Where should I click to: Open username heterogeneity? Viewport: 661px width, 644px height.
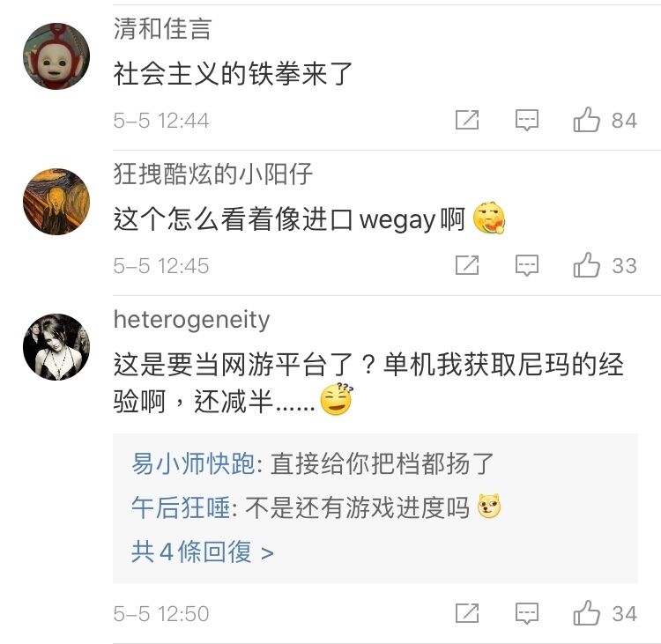click(191, 320)
